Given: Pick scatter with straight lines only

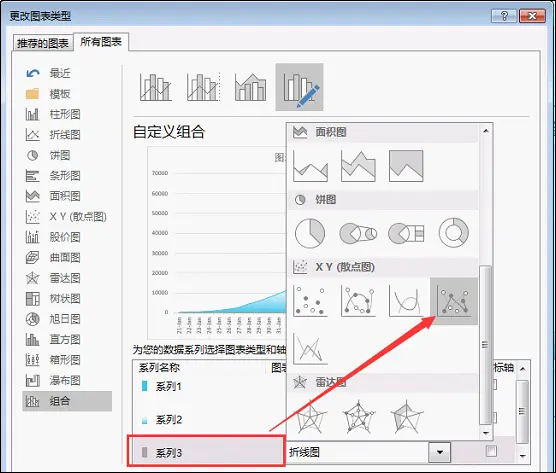Looking at the screenshot, I should (311, 349).
